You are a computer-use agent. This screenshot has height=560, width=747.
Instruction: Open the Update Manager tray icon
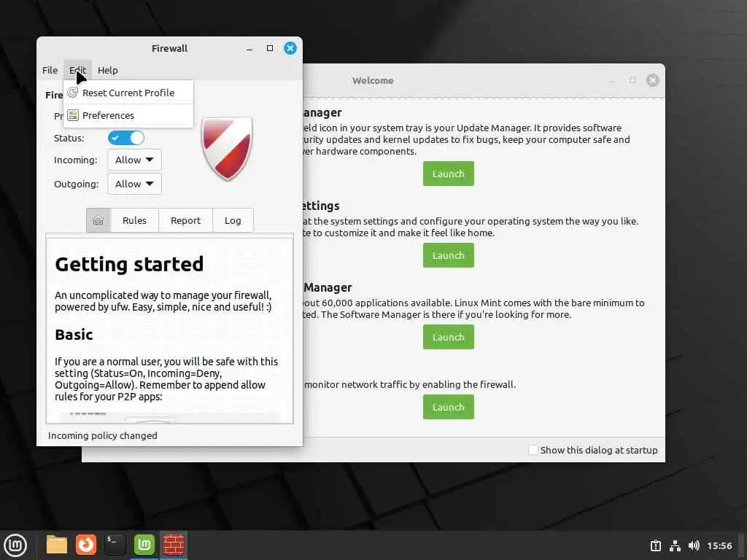(656, 545)
